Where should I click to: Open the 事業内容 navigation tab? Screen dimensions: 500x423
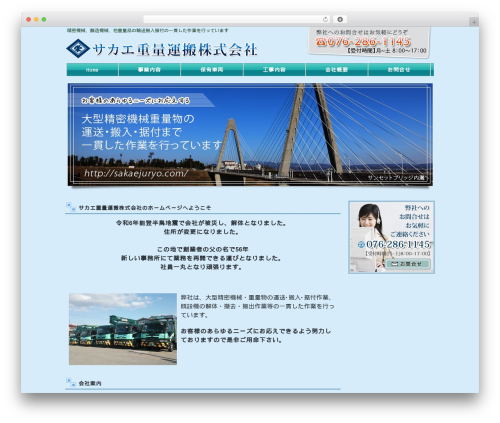(x=149, y=70)
